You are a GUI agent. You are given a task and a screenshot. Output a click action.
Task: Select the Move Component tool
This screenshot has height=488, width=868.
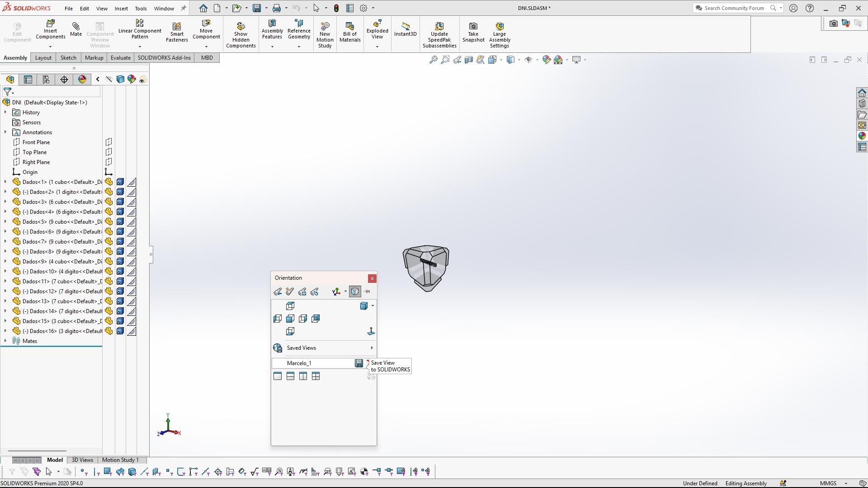[x=206, y=29]
